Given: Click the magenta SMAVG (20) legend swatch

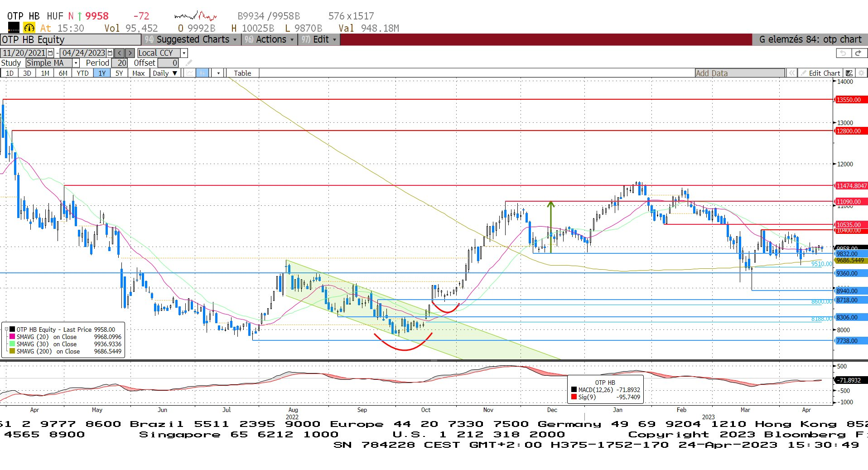Looking at the screenshot, I should click(x=12, y=337).
